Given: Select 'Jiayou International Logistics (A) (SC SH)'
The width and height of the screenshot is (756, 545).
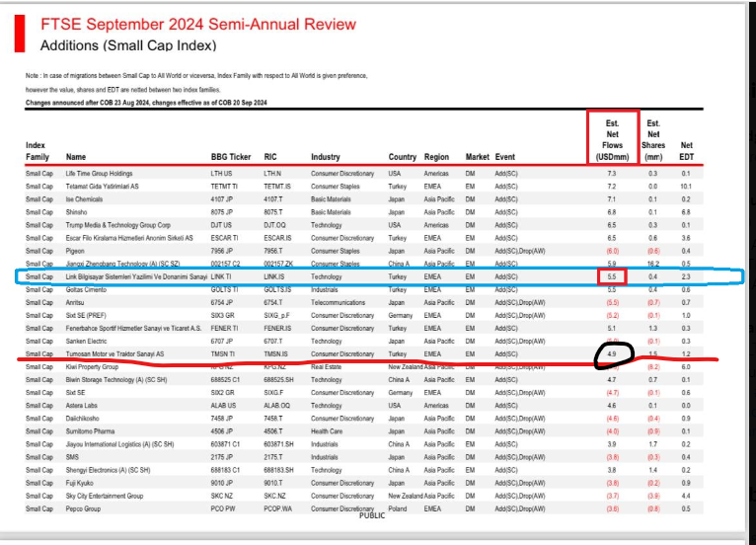Looking at the screenshot, I should tap(119, 444).
